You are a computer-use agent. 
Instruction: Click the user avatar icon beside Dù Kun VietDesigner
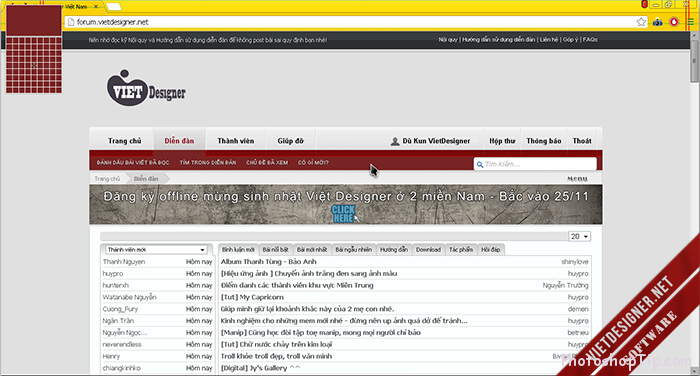click(x=395, y=141)
